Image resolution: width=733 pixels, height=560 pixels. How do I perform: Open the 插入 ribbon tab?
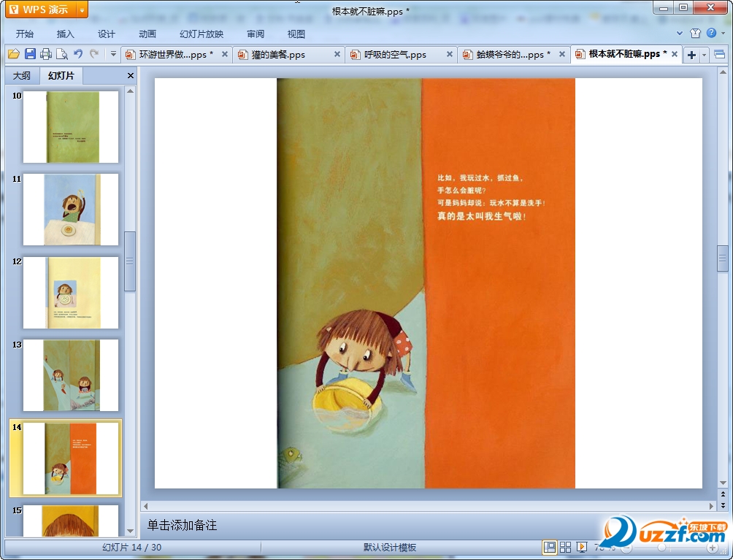(65, 34)
